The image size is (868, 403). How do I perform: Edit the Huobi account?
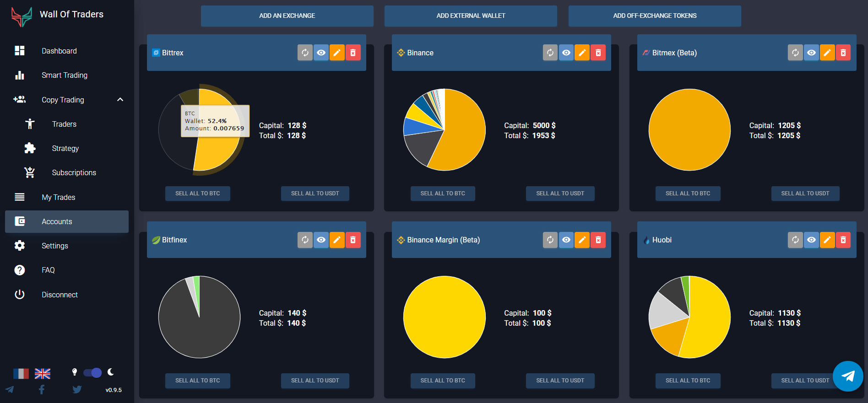coord(827,240)
